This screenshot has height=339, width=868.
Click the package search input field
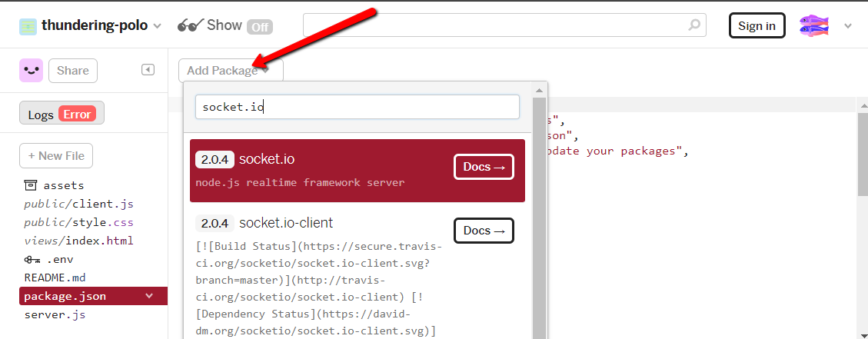point(357,107)
